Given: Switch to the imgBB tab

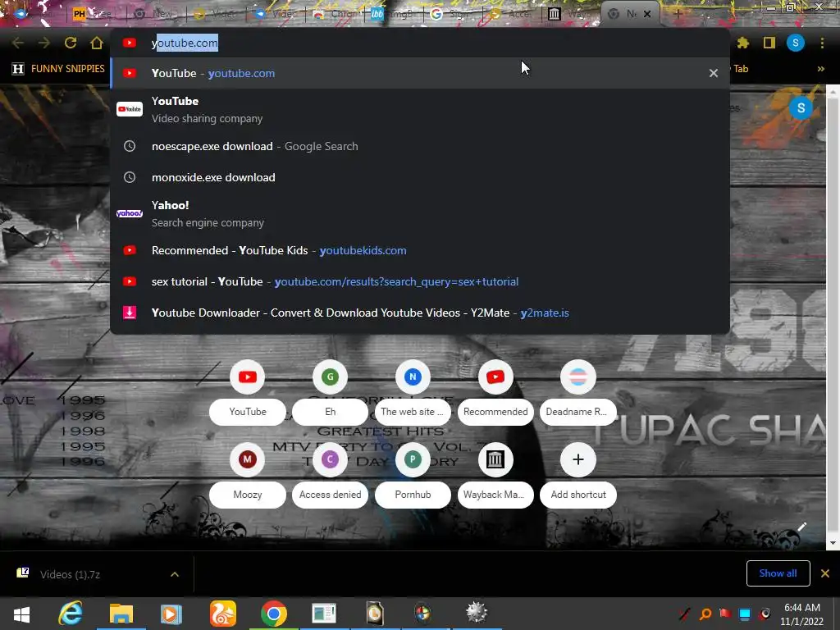Looking at the screenshot, I should click(392, 14).
